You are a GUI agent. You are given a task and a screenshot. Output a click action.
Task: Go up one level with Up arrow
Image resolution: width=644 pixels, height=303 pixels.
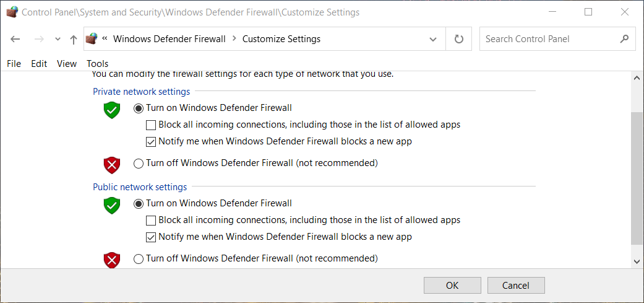coord(74,40)
